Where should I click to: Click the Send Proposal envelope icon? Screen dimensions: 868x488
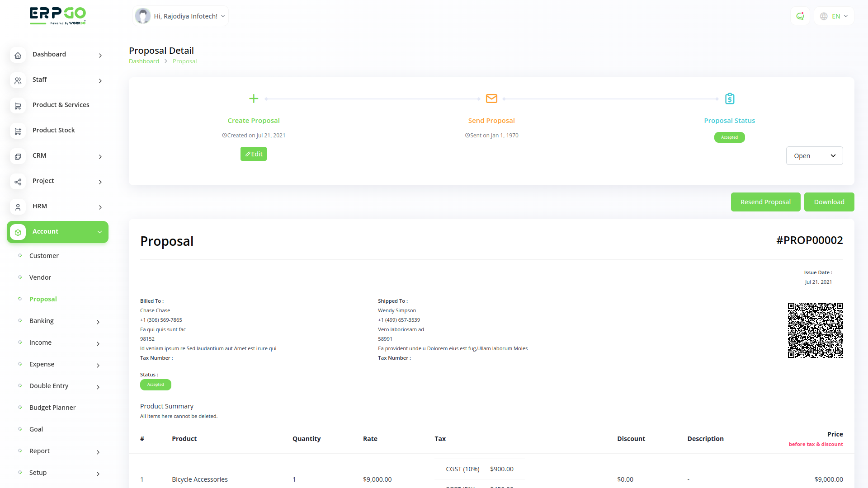(x=491, y=99)
